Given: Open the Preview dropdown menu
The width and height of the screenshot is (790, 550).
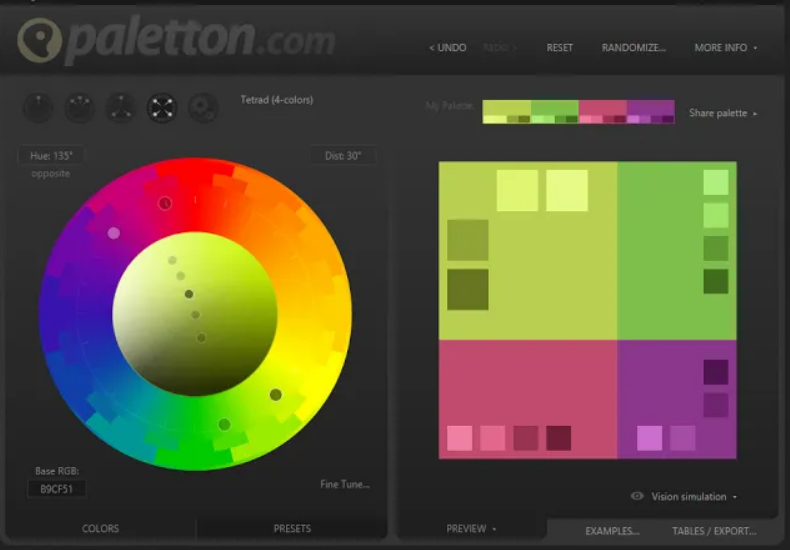Looking at the screenshot, I should click(471, 528).
